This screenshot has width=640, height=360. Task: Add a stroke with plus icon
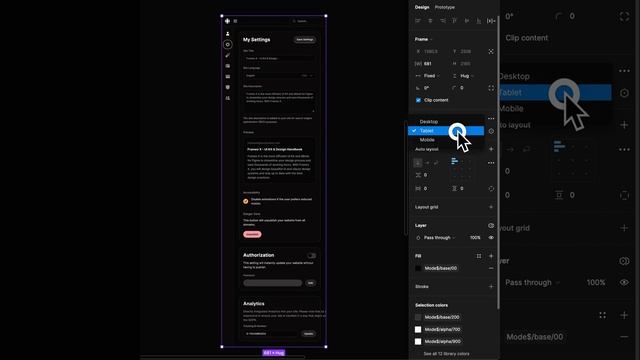tap(491, 287)
